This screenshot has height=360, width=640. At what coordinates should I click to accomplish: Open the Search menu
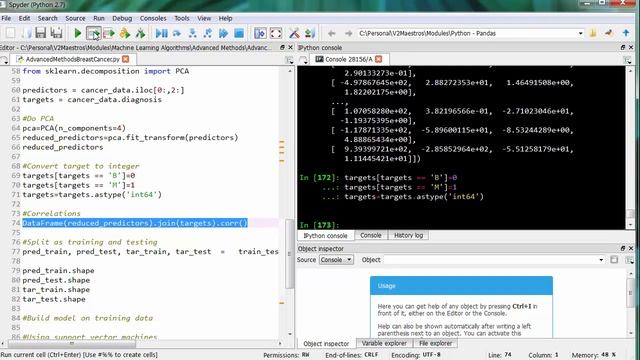pyautogui.click(x=47, y=18)
